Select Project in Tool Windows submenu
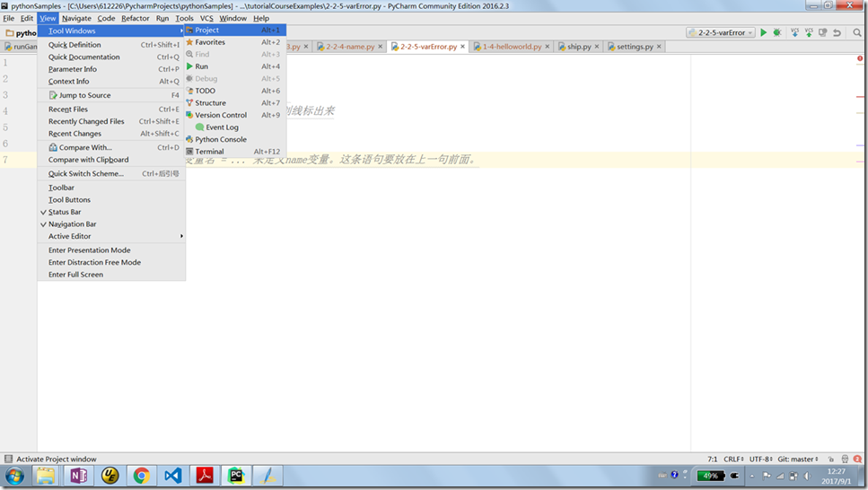The height and width of the screenshot is (490, 868). click(236, 30)
